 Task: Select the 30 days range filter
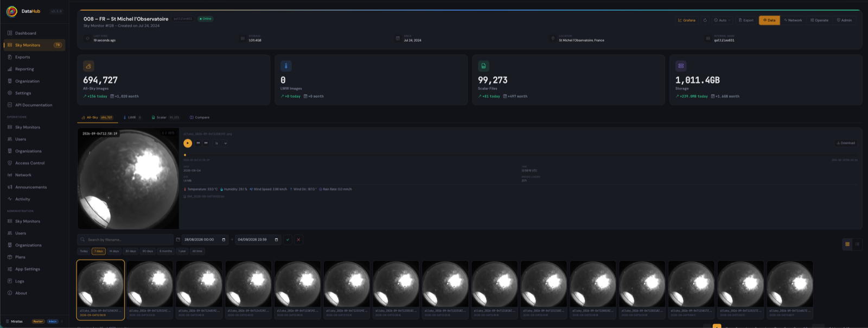(x=131, y=251)
